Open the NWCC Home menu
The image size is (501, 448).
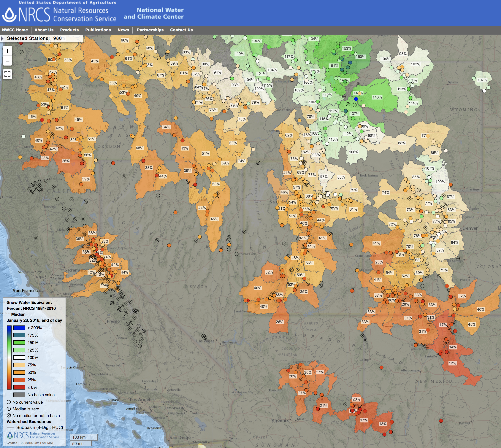[15, 30]
